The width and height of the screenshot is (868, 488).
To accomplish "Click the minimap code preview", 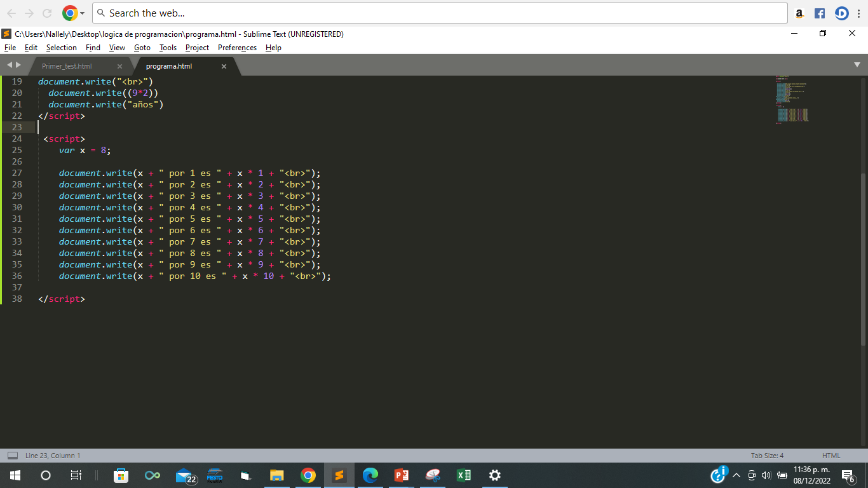I will tap(792, 99).
